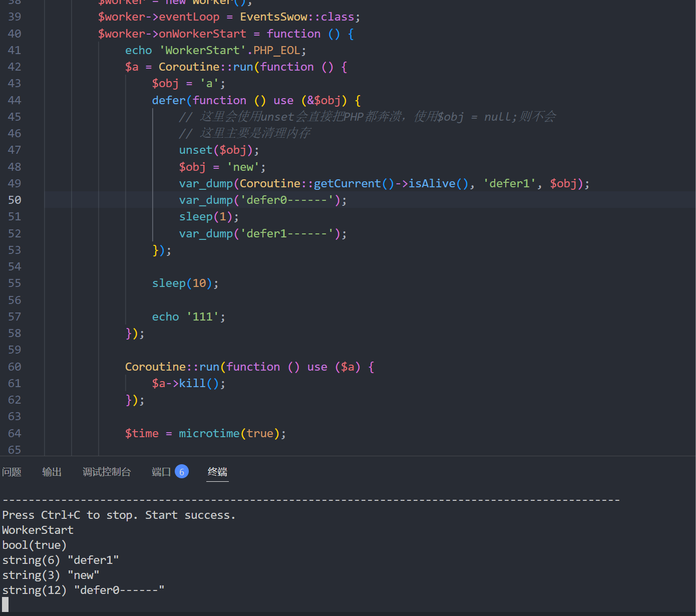
Task: Switch to the 问题 panel tab
Action: [12, 472]
